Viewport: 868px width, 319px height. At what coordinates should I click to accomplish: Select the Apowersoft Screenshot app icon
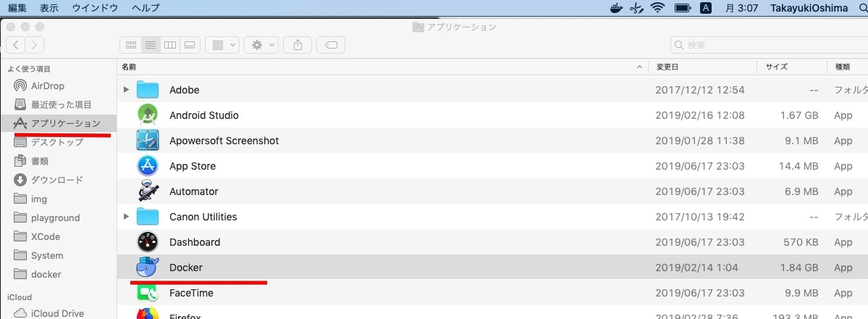148,141
